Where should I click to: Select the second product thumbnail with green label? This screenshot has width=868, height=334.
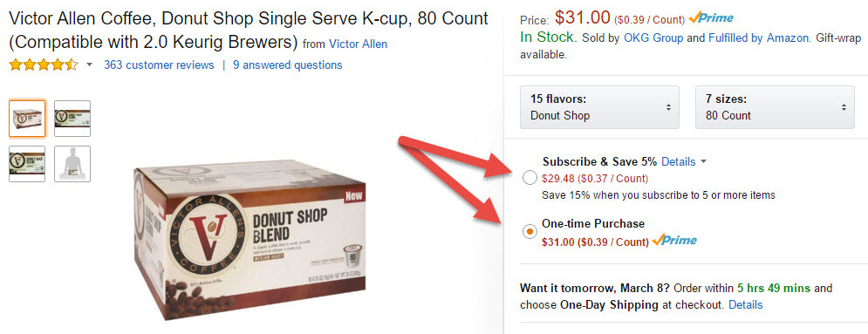coord(72,119)
